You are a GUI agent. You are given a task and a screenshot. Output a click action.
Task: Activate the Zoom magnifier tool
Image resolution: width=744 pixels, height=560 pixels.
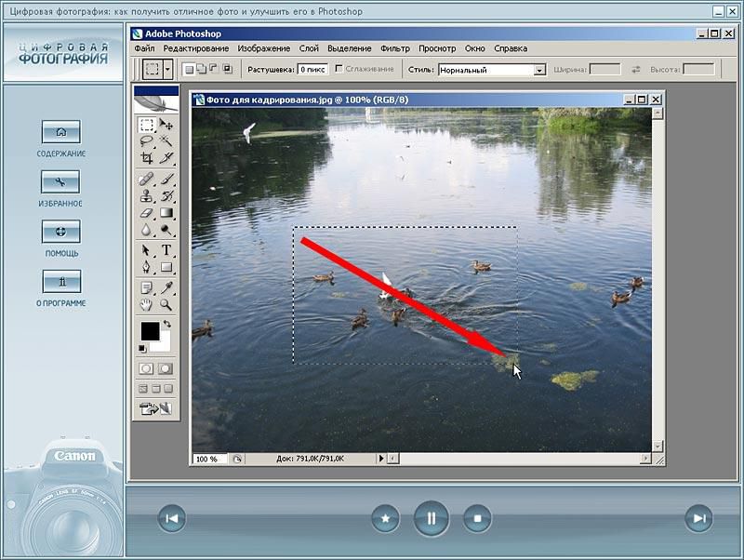click(166, 304)
